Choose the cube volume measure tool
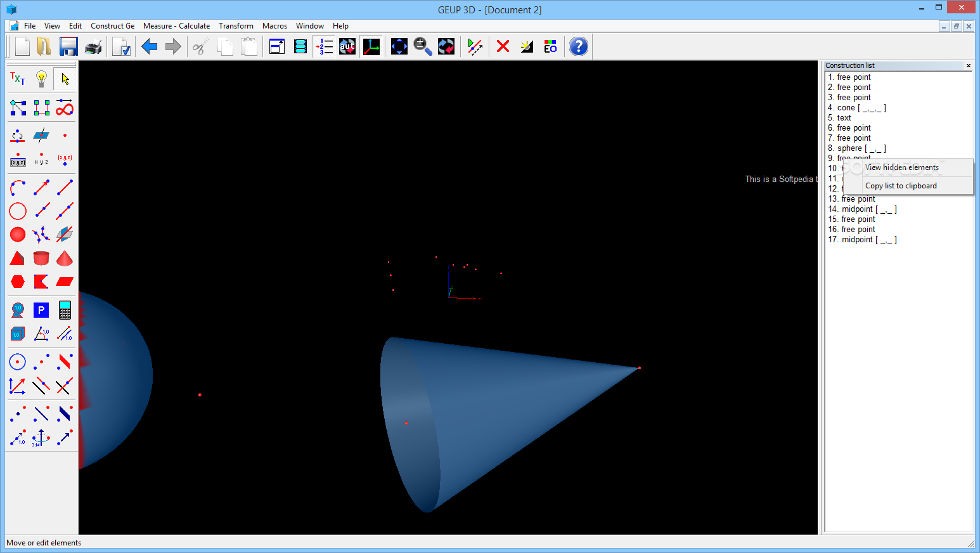 pyautogui.click(x=18, y=334)
